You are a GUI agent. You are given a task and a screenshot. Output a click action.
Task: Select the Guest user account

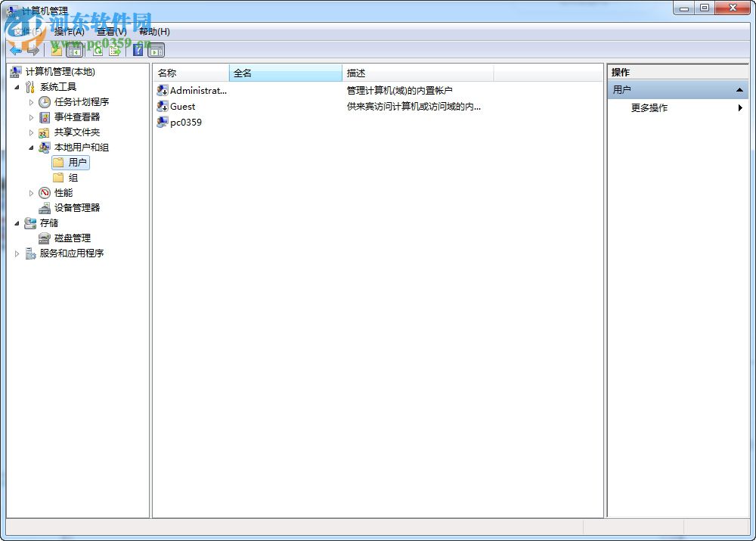click(182, 106)
